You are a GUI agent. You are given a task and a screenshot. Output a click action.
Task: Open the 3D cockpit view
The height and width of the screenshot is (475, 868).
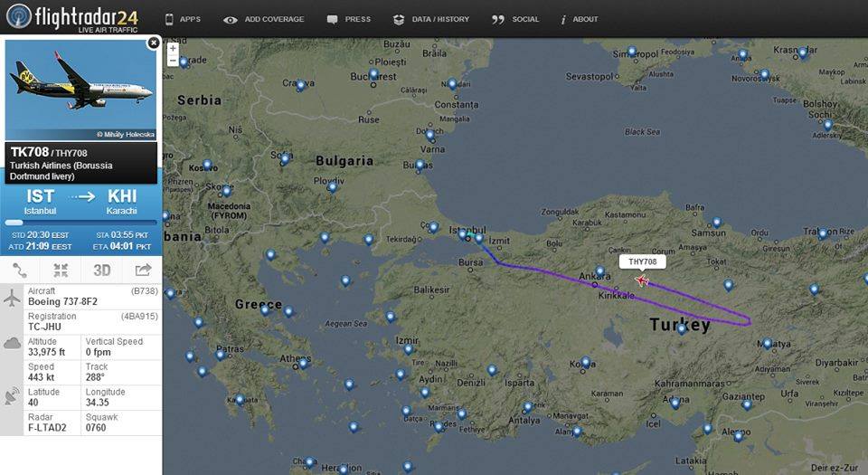pyautogui.click(x=102, y=270)
